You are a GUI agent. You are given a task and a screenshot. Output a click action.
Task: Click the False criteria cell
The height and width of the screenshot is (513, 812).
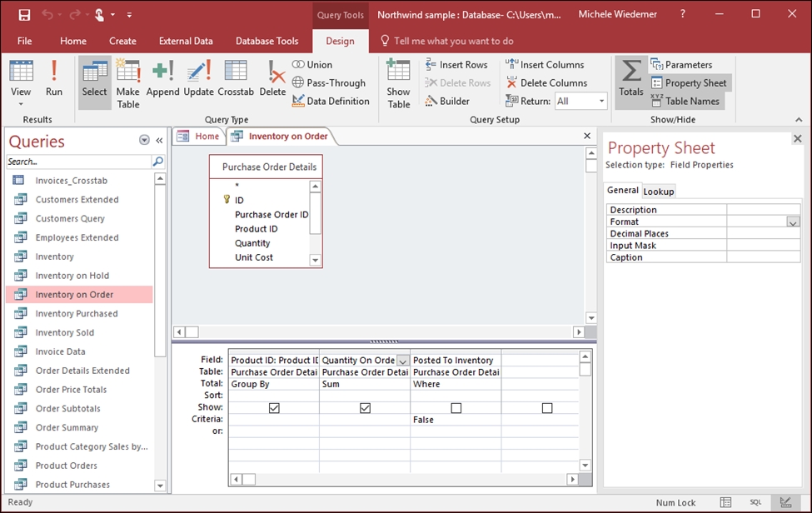click(456, 420)
